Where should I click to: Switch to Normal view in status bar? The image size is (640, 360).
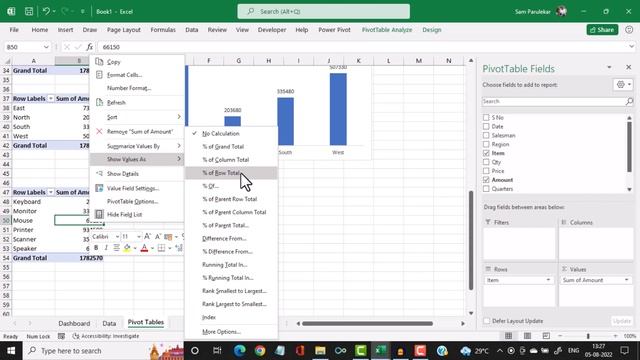pos(509,336)
